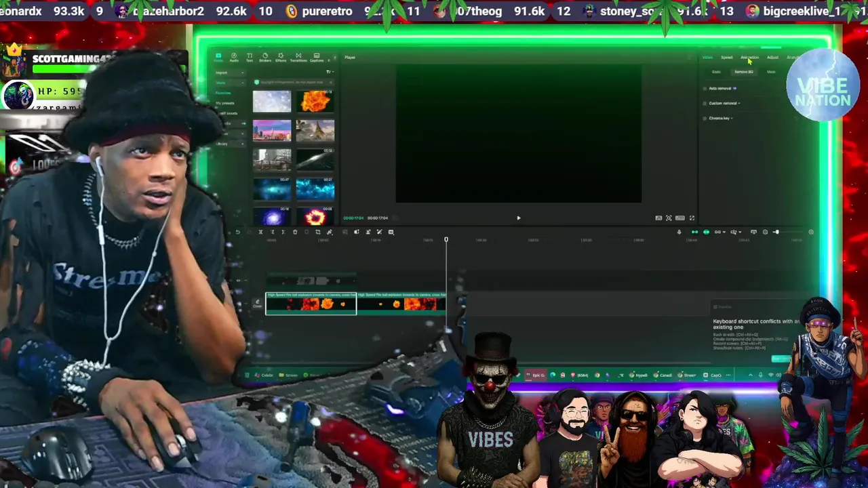Click the Crop icon in the timeline toolbar
Screen dimensions: 868x488
(x=318, y=232)
